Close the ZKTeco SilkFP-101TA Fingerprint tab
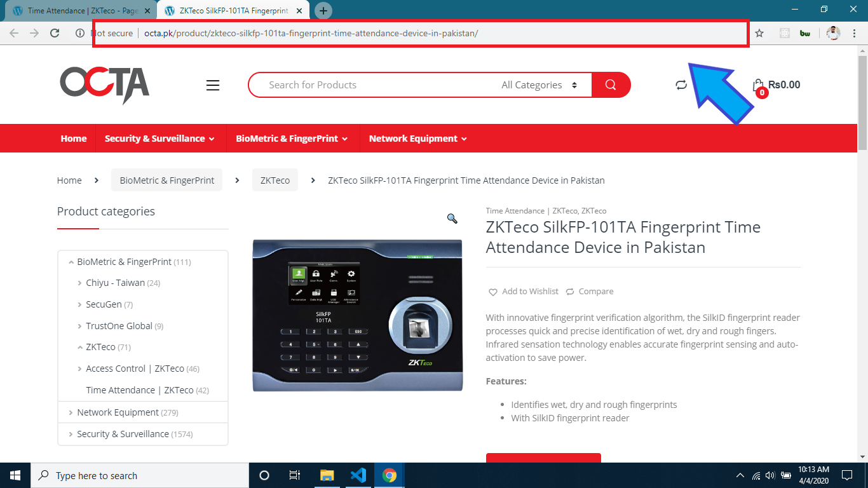Viewport: 868px width, 488px height. point(299,11)
